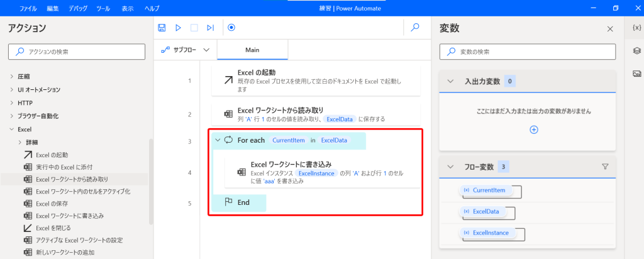Screen dimensions: 644x259
Task: Open the サブフロー dropdown
Action: 186,50
